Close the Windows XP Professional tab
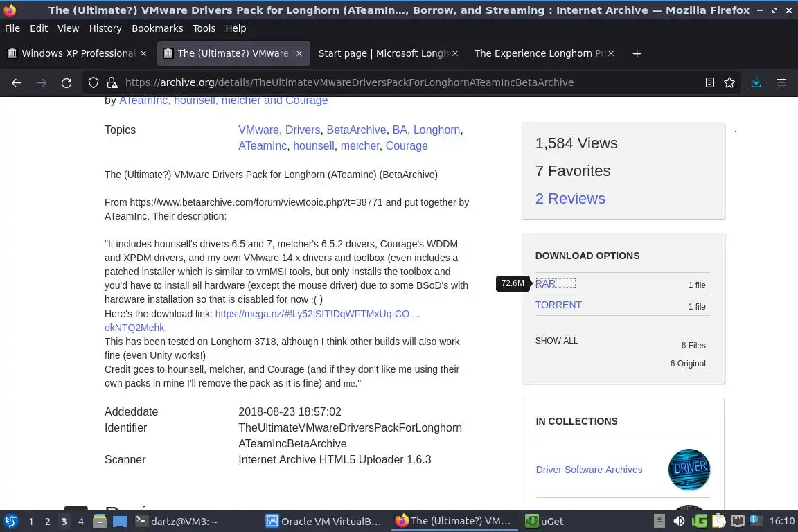Image resolution: width=798 pixels, height=532 pixels. [x=143, y=53]
